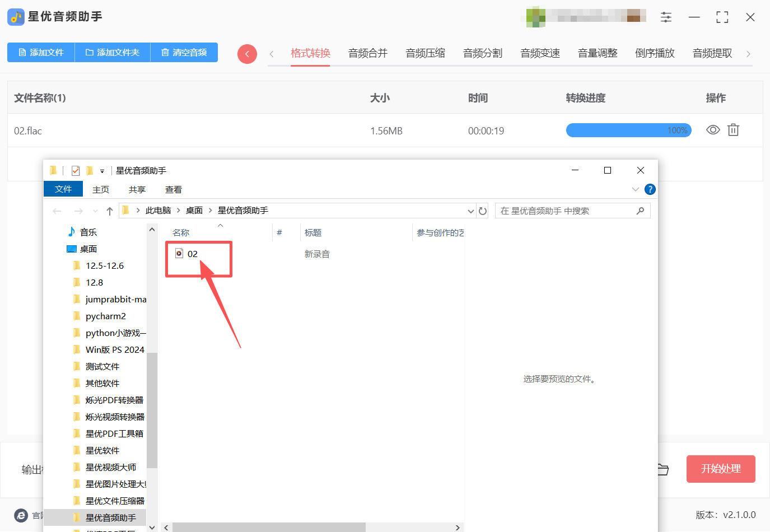
Task: Click the 星优音频助手 app logo icon
Action: [x=16, y=17]
